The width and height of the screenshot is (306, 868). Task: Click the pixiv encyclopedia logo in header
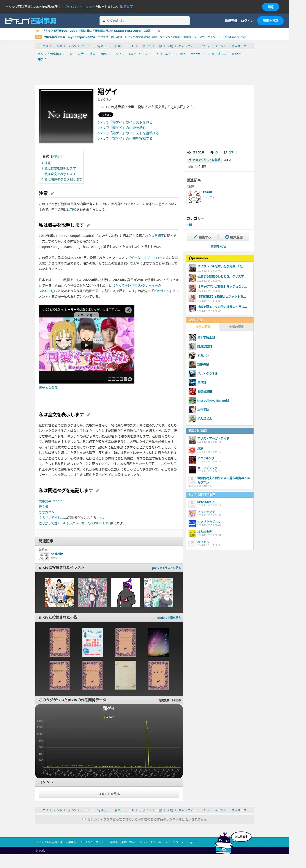31,21
